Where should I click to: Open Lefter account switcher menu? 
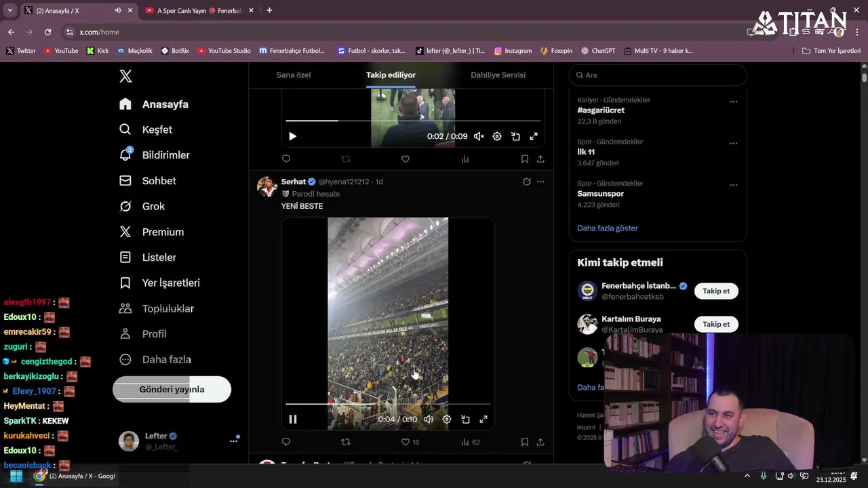coord(179,441)
